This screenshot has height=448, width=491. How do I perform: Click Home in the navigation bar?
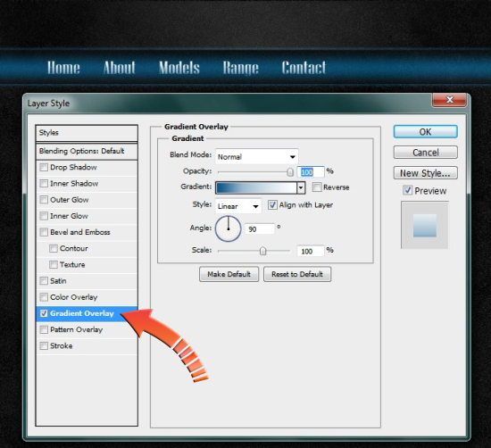point(63,68)
